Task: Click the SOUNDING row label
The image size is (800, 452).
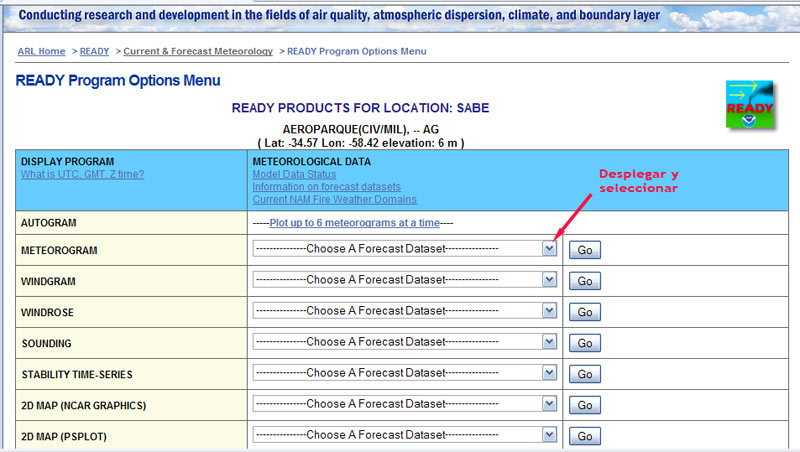Action: click(x=46, y=344)
